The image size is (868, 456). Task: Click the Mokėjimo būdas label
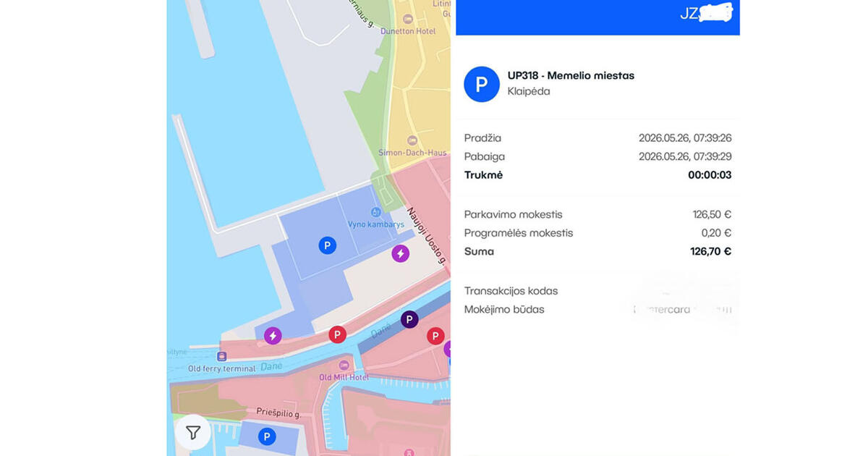point(504,310)
